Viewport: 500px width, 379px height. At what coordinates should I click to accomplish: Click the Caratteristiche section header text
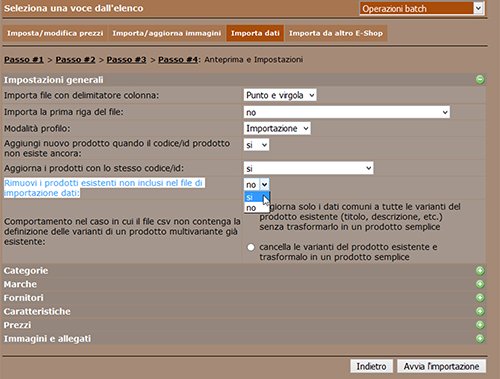37,311
